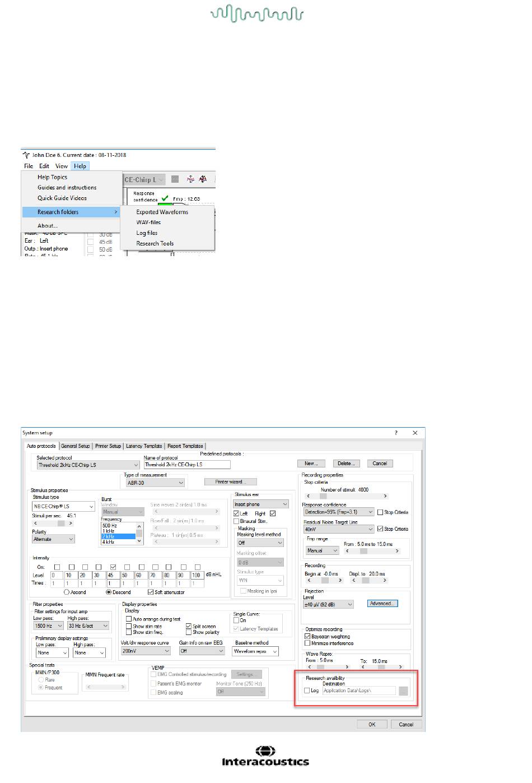The width and height of the screenshot is (532, 783).
Task: Open Log files from Research folders submenu
Action: (147, 233)
